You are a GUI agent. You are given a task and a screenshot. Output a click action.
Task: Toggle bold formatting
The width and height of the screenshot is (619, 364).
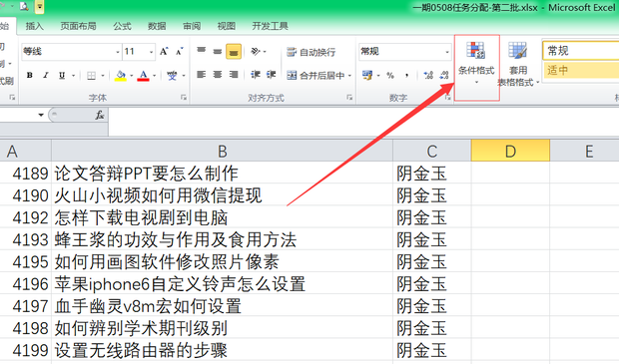click(30, 76)
